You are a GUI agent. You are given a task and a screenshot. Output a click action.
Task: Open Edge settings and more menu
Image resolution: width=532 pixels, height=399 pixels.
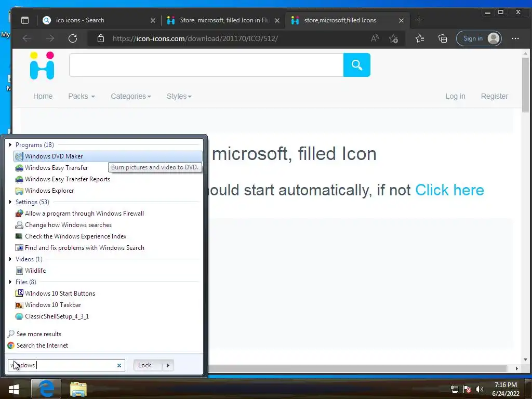[x=515, y=38]
